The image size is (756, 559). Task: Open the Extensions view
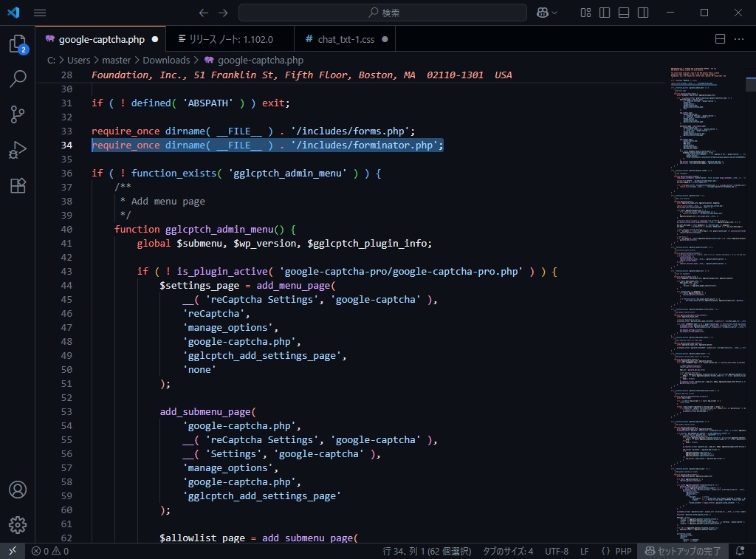click(x=18, y=185)
